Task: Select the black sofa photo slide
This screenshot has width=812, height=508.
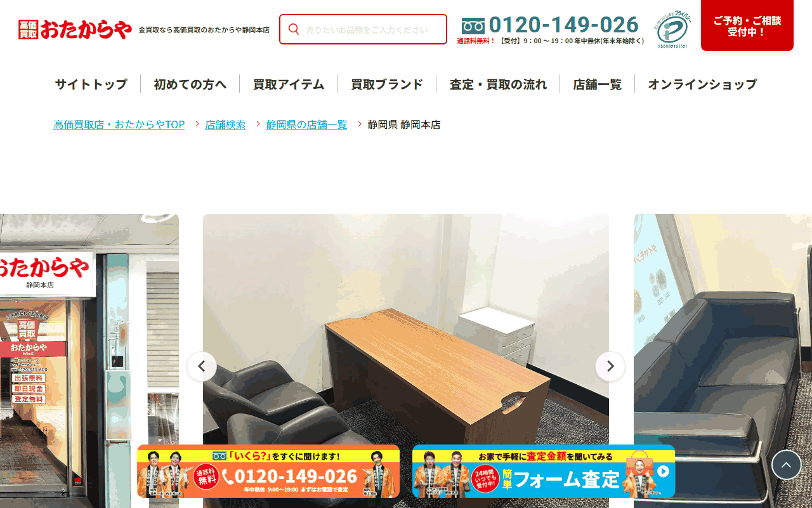Action: tap(723, 361)
